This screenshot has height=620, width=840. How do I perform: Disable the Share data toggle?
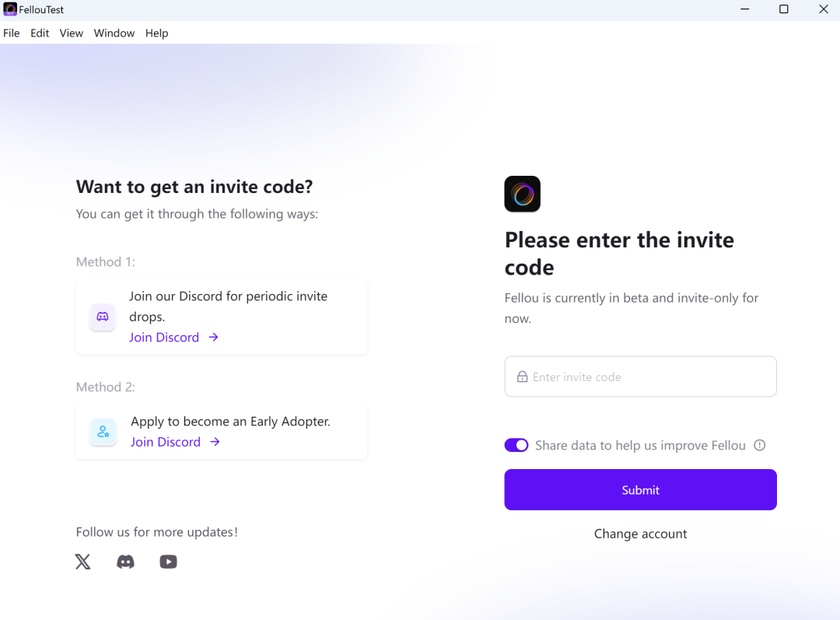coord(516,446)
